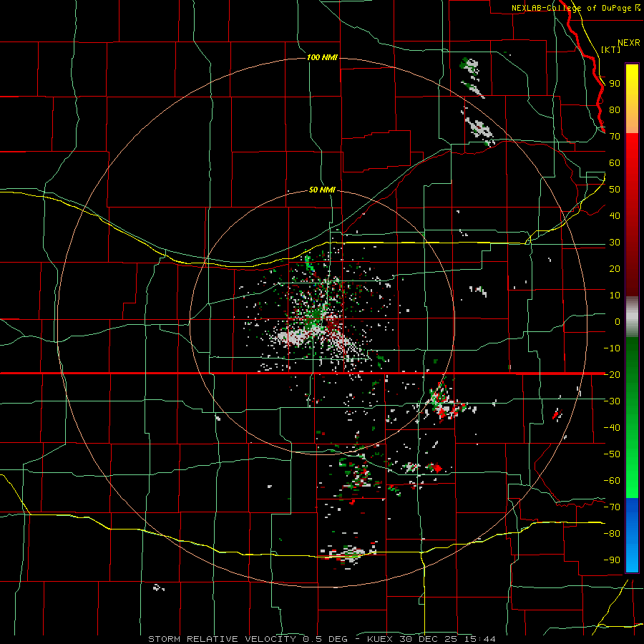644x644 pixels.
Task: Click the 50 value on the velocity scale
Action: [615, 190]
